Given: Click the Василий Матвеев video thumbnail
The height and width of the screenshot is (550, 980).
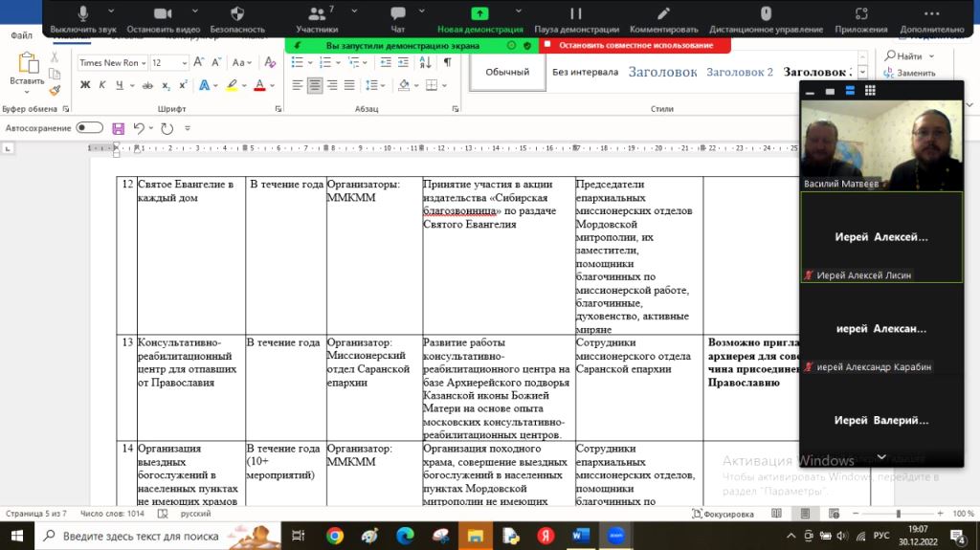Looking at the screenshot, I should coord(881,145).
